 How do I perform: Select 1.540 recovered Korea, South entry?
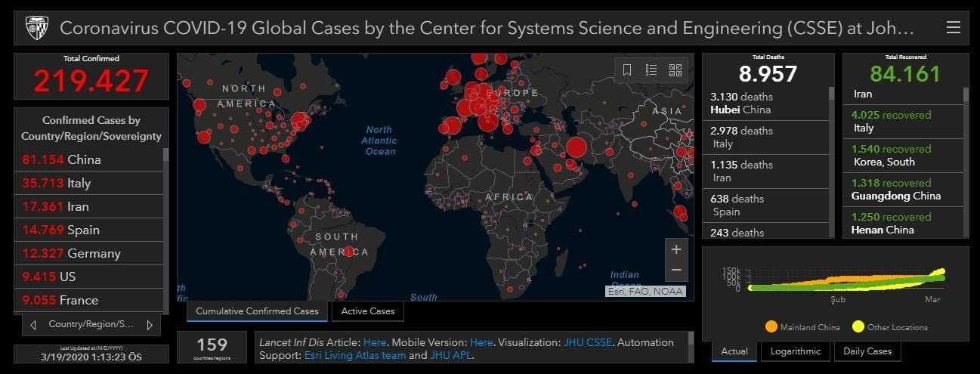click(904, 156)
